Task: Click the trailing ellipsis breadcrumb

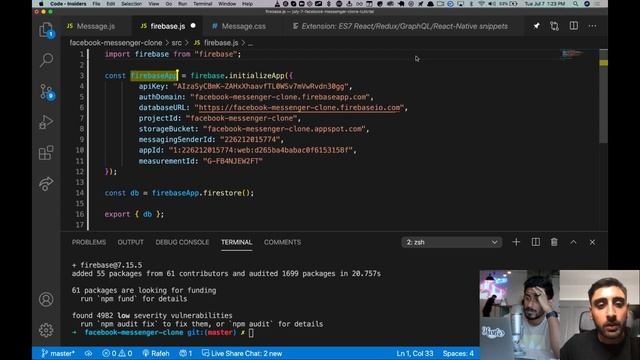Action: point(250,43)
